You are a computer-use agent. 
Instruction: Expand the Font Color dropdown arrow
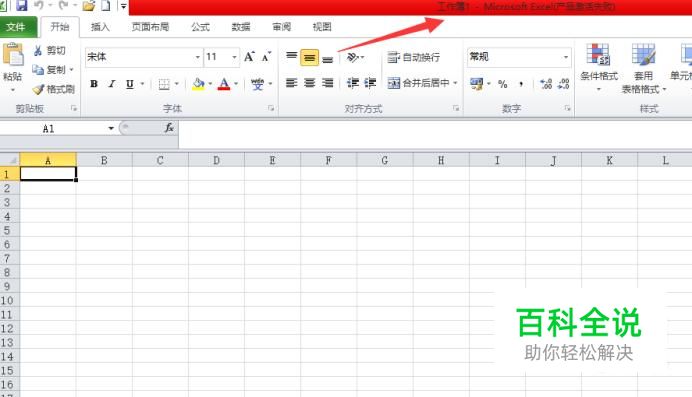click(x=236, y=83)
